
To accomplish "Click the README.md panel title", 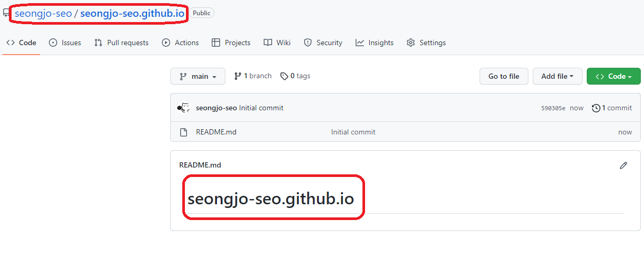I will click(200, 165).
